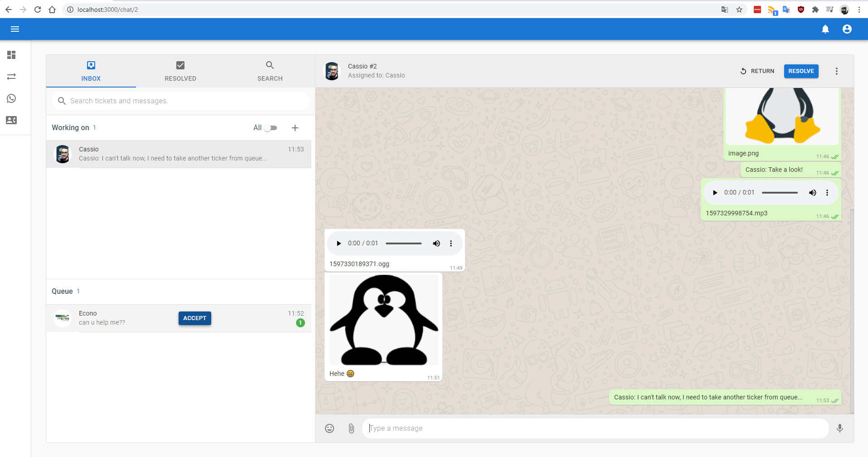The height and width of the screenshot is (457, 868).
Task: Open the notifications bell
Action: pyautogui.click(x=825, y=29)
